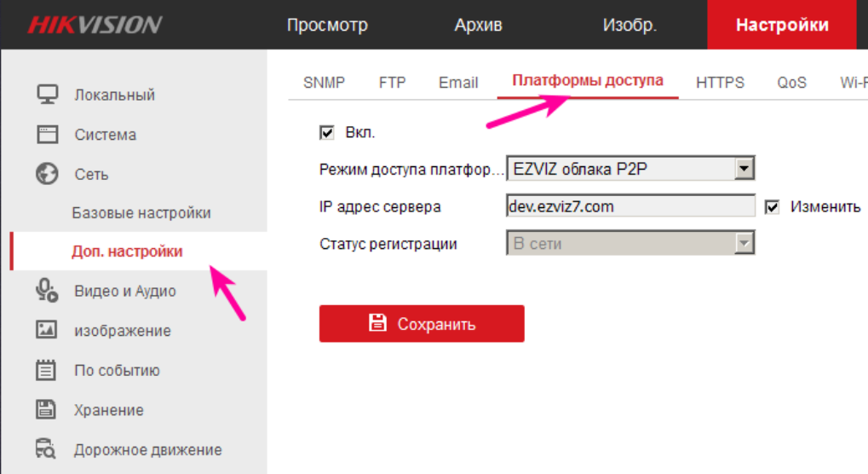Image resolution: width=868 pixels, height=474 pixels.
Task: Switch to the HTTPS tab
Action: [x=720, y=83]
